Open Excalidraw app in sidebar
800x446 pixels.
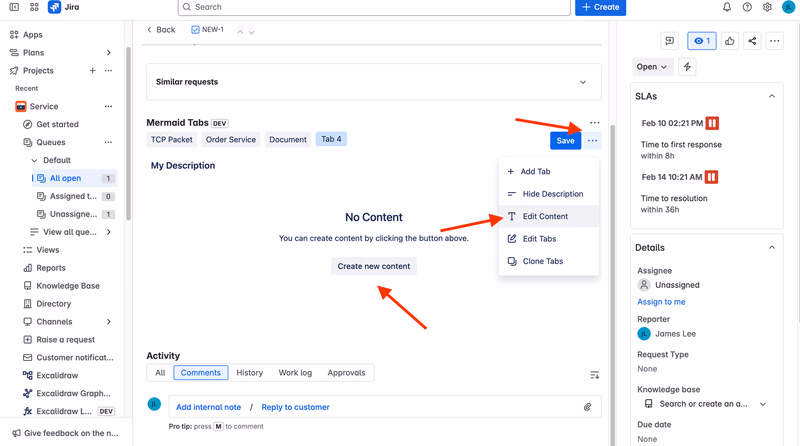[57, 376]
